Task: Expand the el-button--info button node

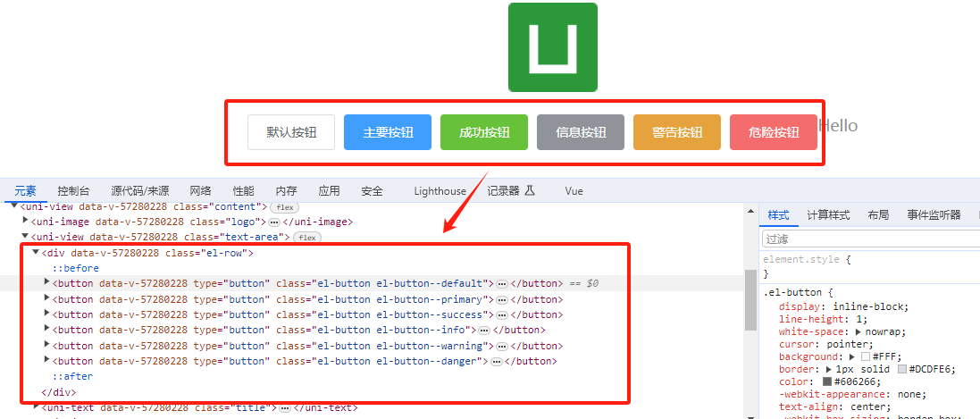Action: click(x=46, y=329)
